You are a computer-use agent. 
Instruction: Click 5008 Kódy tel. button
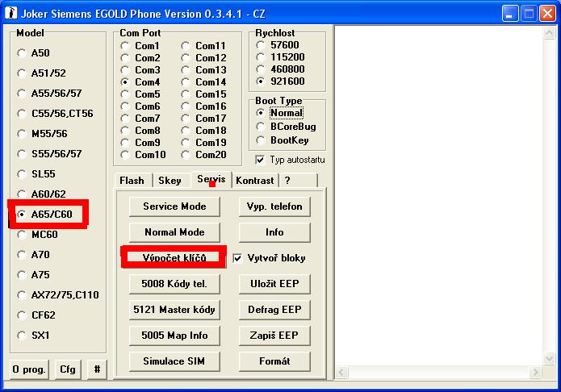pyautogui.click(x=174, y=284)
